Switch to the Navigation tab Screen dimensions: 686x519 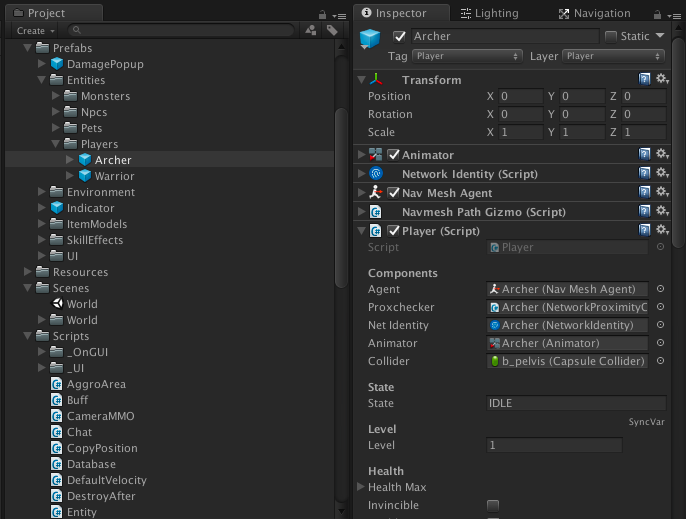(595, 14)
